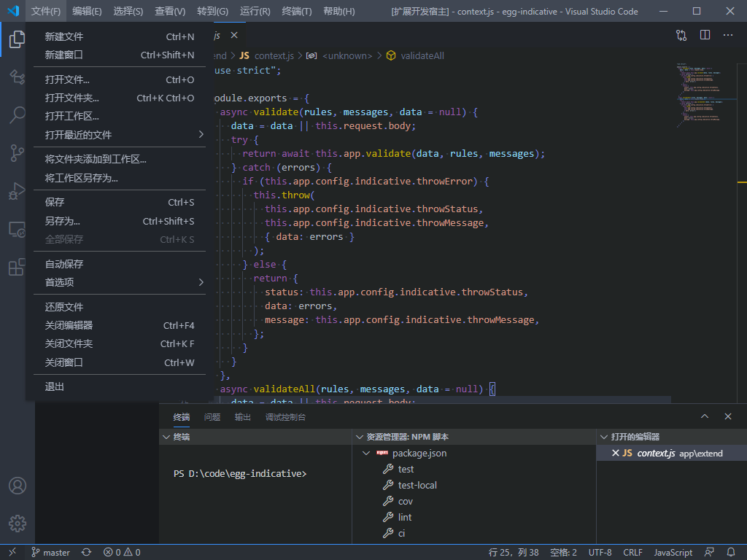The width and height of the screenshot is (747, 560).
Task: Choose 将文件夹添加到工作区... entry
Action: [x=120, y=159]
